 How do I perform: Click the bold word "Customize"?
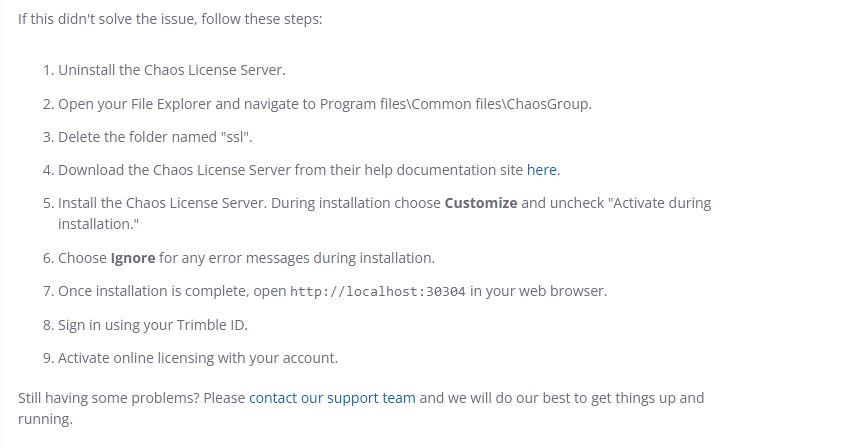(x=481, y=203)
